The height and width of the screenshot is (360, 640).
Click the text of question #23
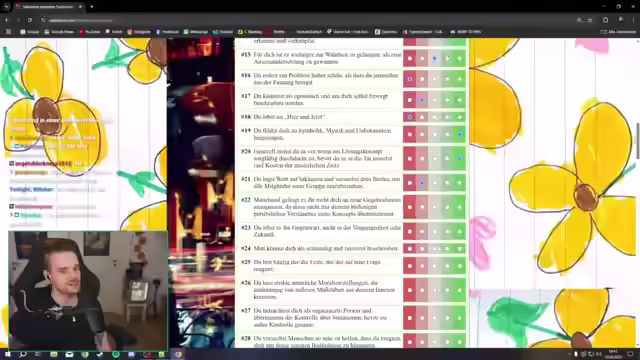click(327, 231)
